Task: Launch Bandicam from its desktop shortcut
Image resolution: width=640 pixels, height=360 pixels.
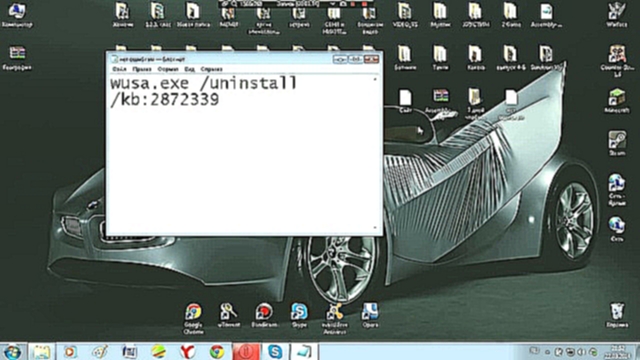Action: (264, 315)
